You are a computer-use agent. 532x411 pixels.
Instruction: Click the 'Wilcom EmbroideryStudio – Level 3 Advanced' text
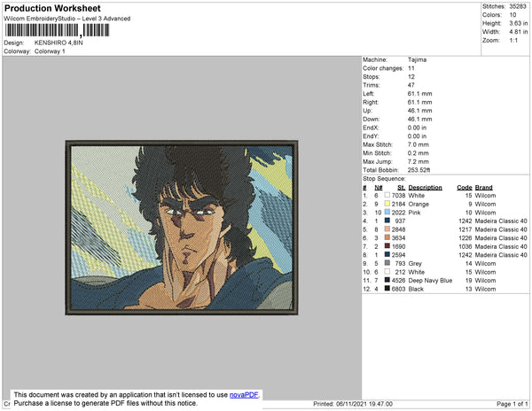(67, 19)
